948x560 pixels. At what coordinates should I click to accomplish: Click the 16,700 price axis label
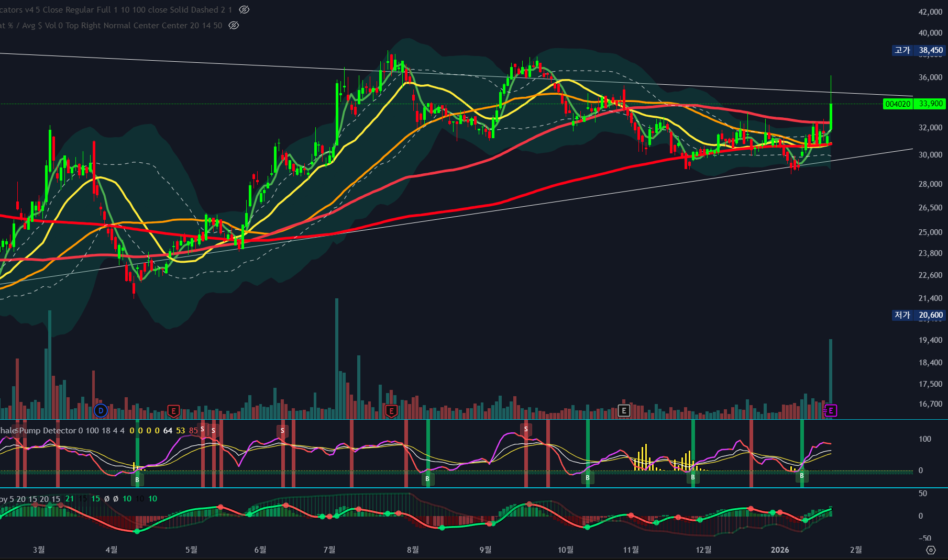[930, 404]
